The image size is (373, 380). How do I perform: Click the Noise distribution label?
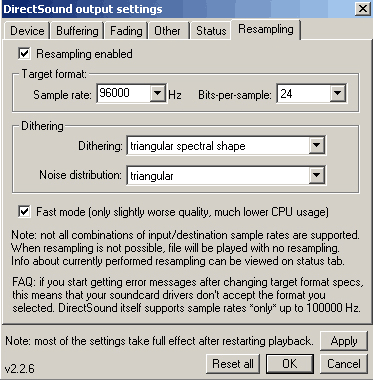point(80,175)
